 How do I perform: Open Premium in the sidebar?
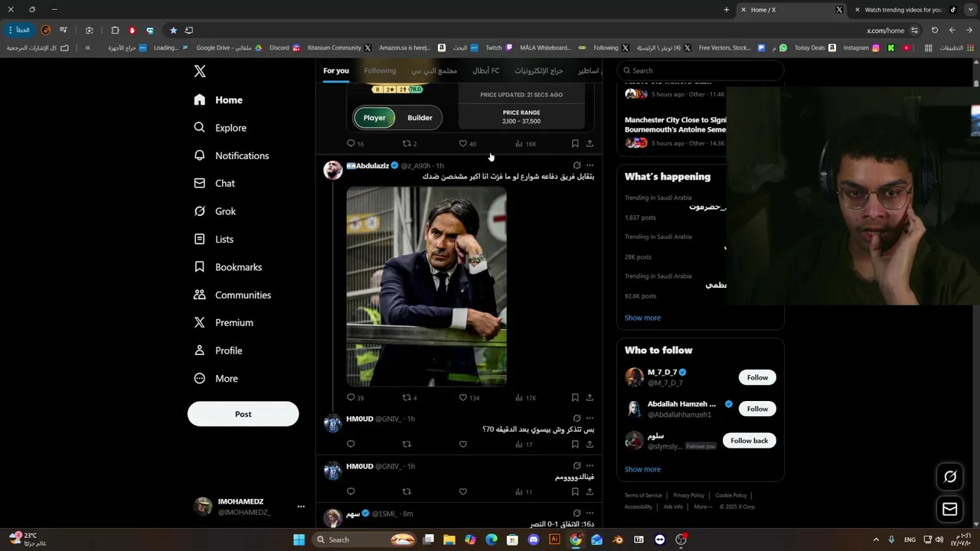pyautogui.click(x=224, y=323)
